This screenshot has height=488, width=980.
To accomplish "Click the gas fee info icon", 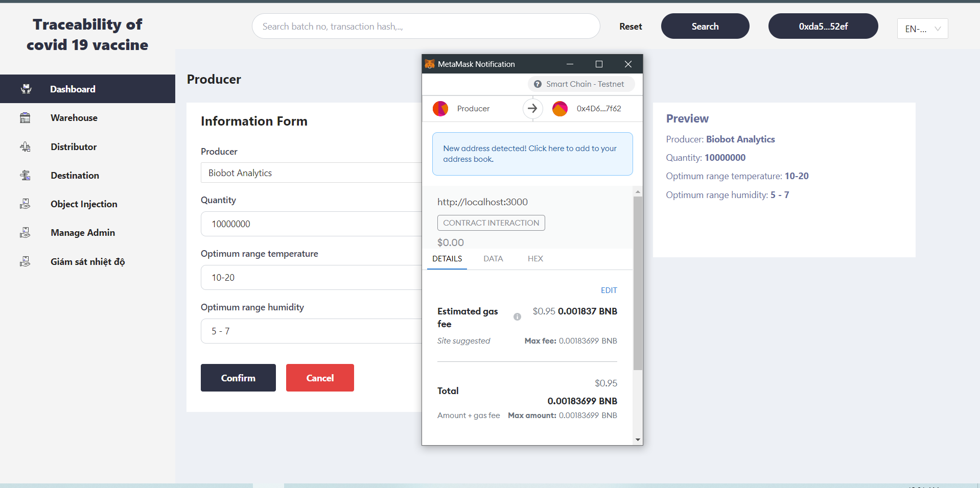I will point(517,317).
